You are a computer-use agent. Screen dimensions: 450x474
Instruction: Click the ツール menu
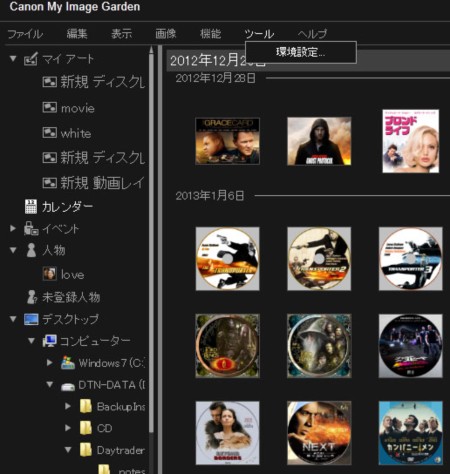259,34
